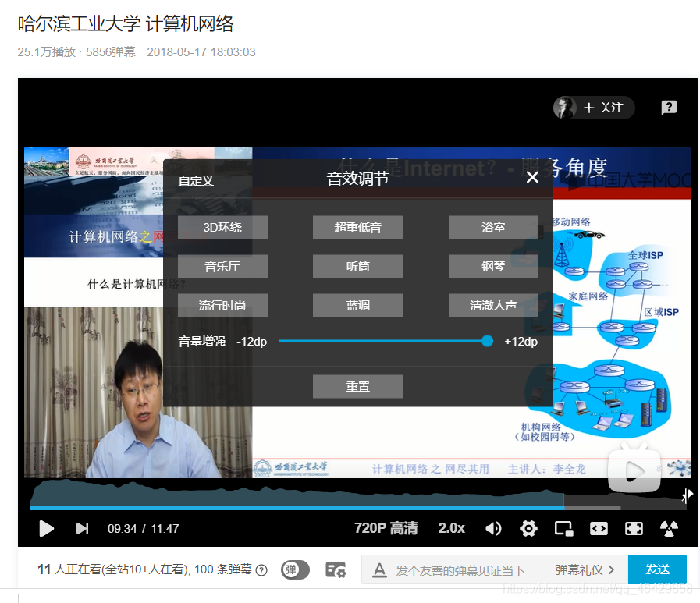Click the 25.1万播放 view count
This screenshot has width=700, height=603.
coord(46,52)
